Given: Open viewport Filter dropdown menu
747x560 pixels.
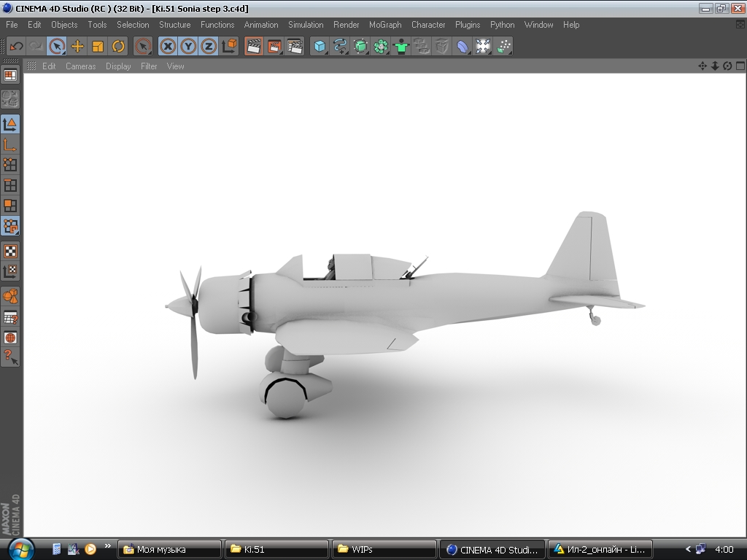Looking at the screenshot, I should (x=149, y=66).
